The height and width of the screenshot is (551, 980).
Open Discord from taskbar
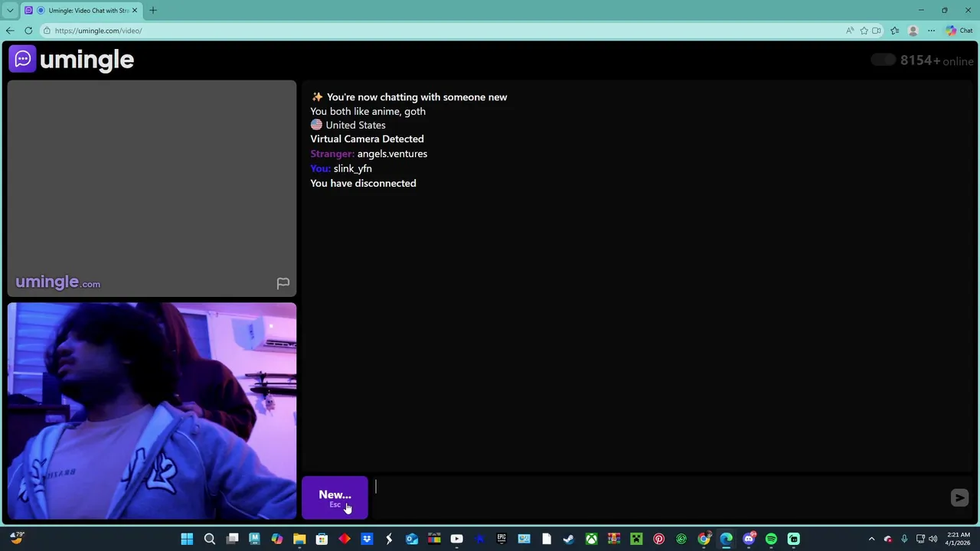[749, 539]
